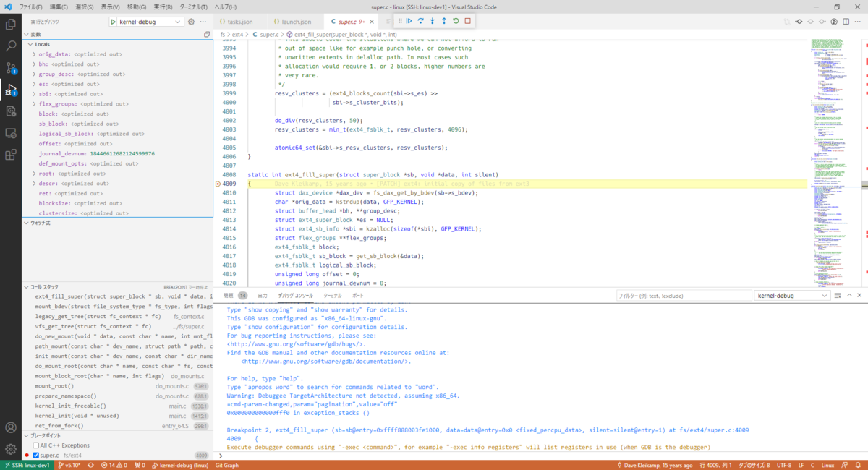
Task: Collapse all variables icon in the variables header
Action: point(207,34)
